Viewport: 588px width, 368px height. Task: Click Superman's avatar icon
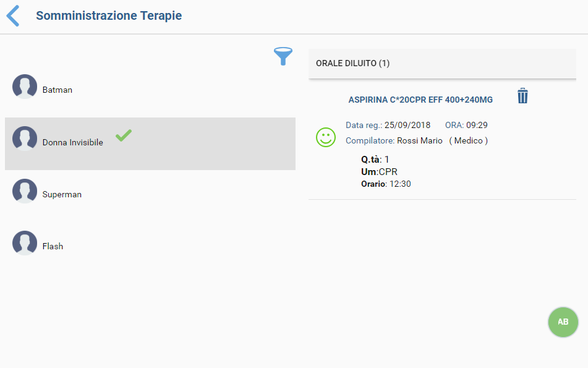(x=25, y=191)
